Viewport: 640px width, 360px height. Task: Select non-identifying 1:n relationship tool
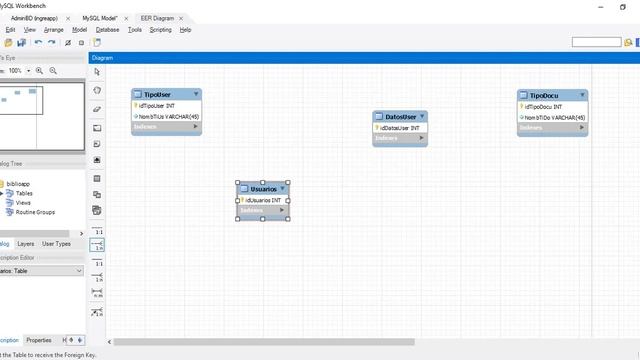coord(97,245)
